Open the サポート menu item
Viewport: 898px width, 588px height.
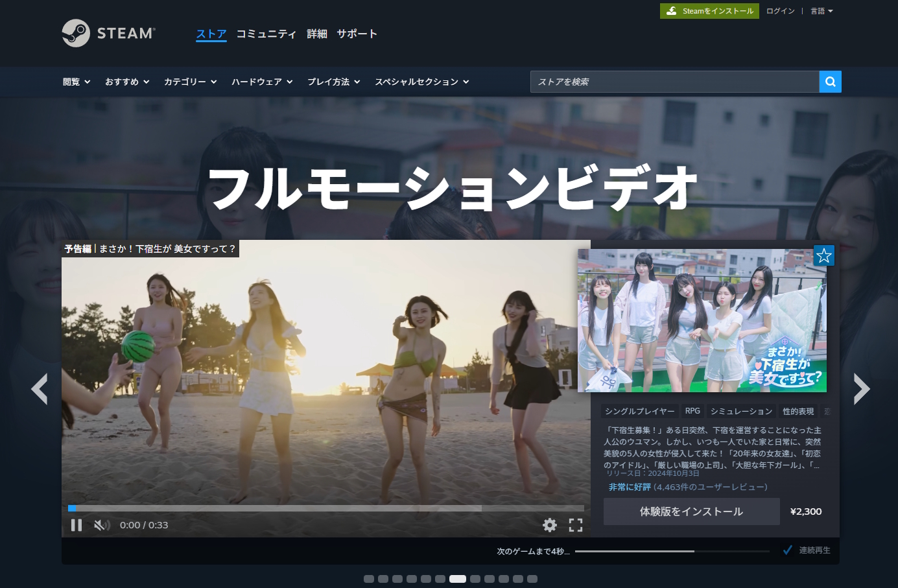tap(357, 34)
